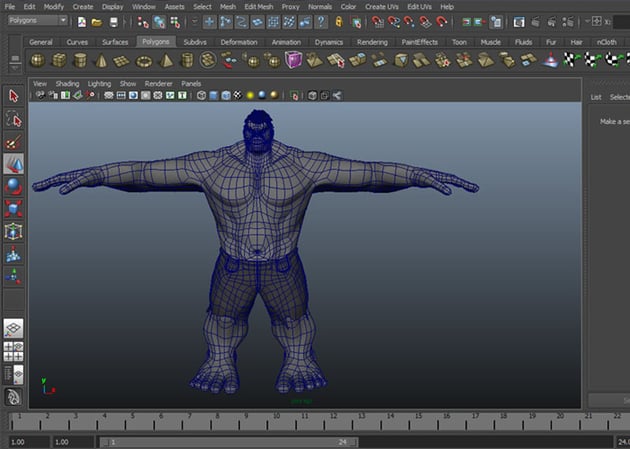Open selection mask dropdown arrow
The width and height of the screenshot is (630, 449).
pos(194,22)
